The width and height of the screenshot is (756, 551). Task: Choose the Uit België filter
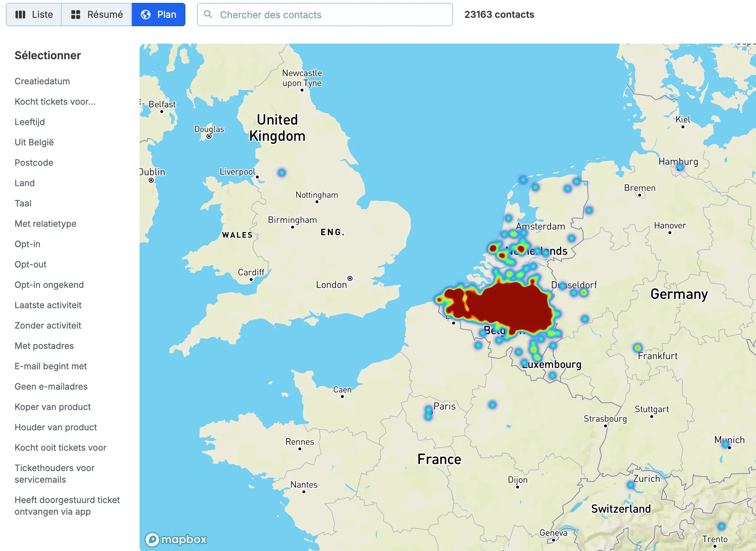34,142
